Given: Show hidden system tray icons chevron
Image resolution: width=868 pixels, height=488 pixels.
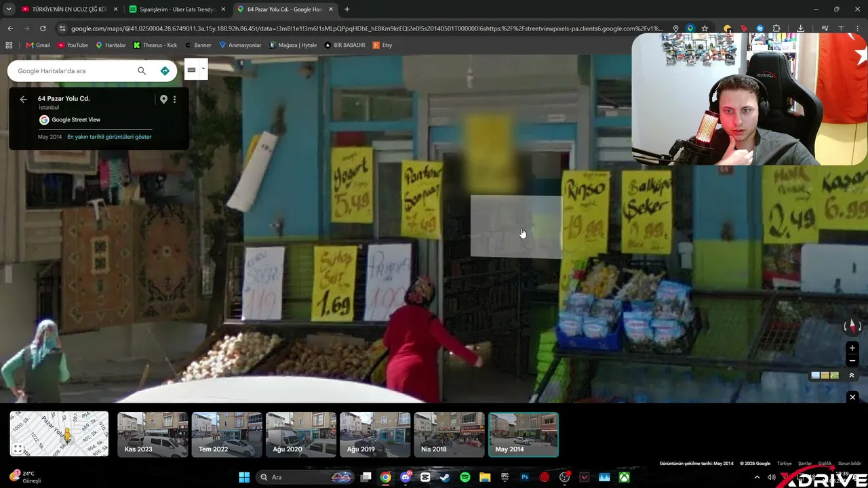Looking at the screenshot, I should (757, 478).
